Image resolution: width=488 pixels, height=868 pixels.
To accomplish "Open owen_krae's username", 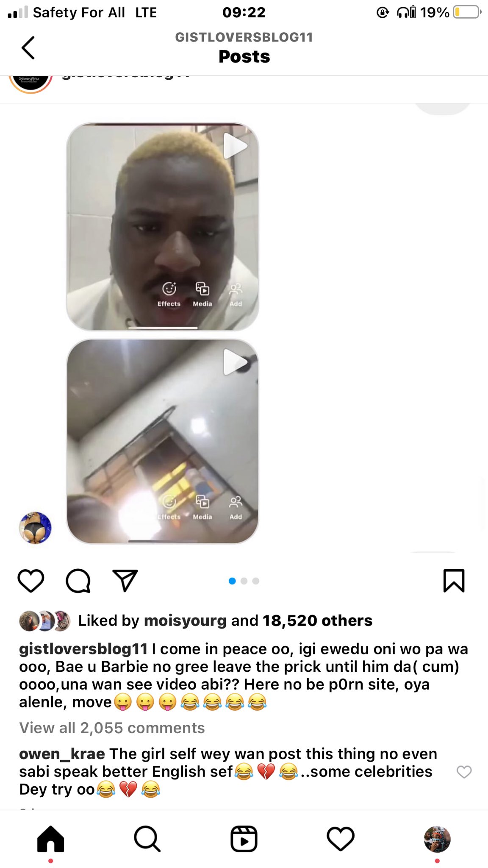I will point(62,754).
